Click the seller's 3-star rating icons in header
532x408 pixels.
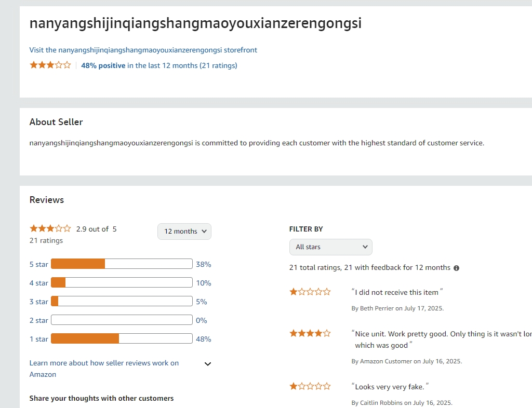pos(50,65)
